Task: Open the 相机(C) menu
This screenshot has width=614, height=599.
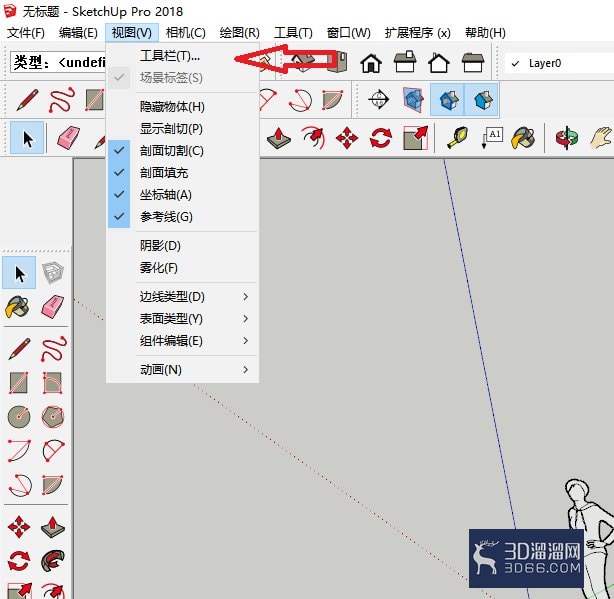Action: [186, 32]
